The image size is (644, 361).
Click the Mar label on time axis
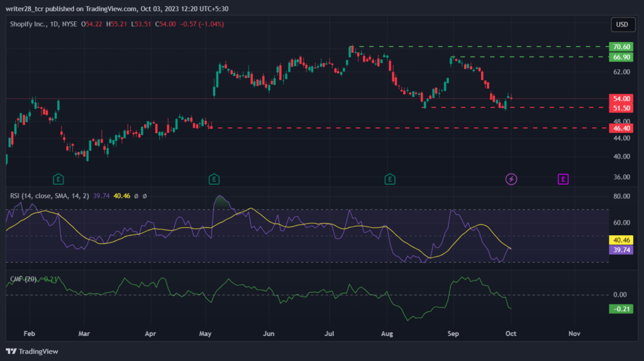[84, 333]
